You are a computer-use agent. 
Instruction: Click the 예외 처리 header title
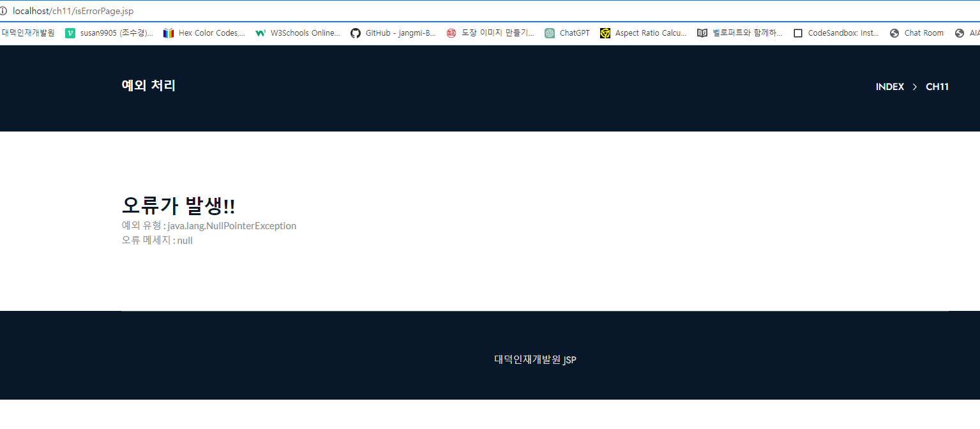tap(148, 86)
